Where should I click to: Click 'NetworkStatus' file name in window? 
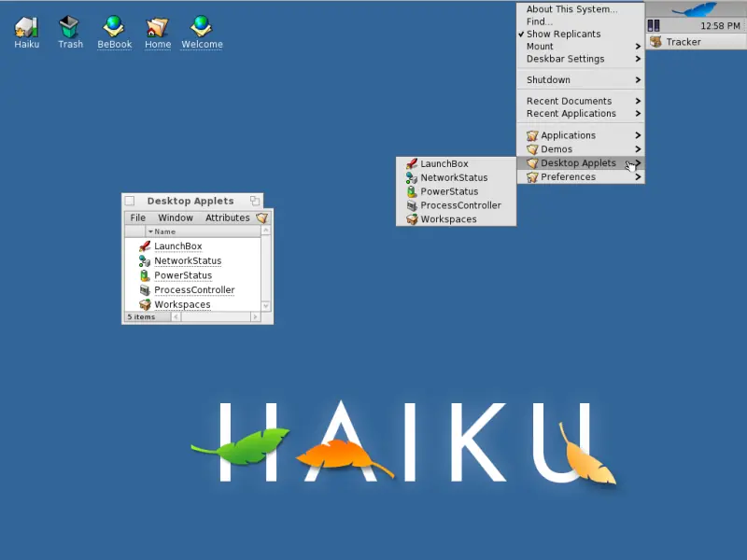click(188, 261)
